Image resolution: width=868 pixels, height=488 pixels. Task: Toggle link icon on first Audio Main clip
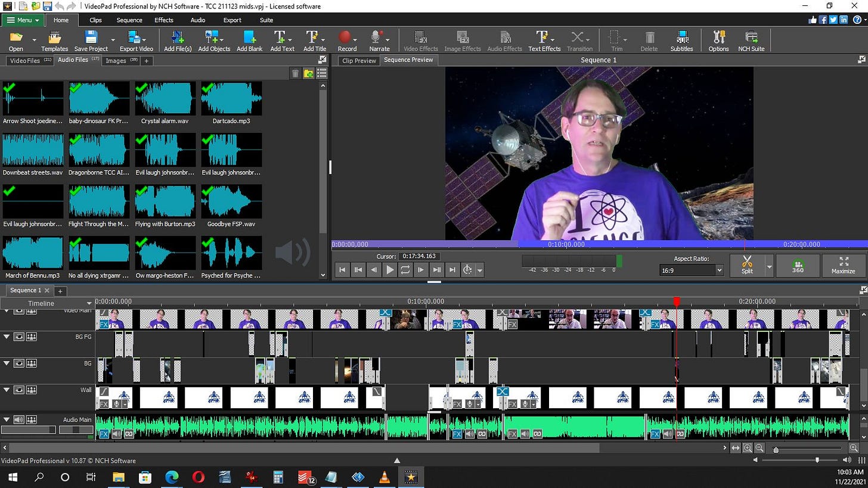[x=129, y=434]
